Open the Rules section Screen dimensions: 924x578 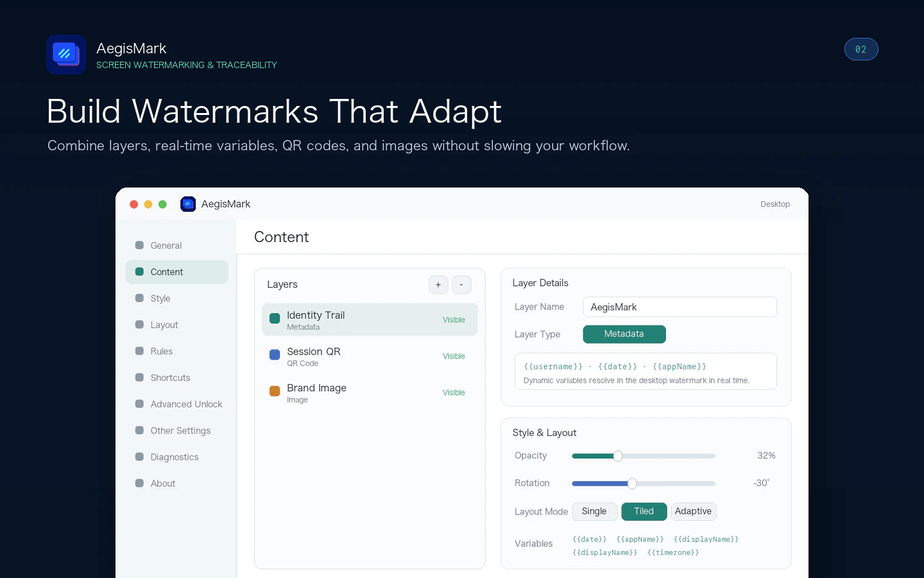tap(176, 351)
